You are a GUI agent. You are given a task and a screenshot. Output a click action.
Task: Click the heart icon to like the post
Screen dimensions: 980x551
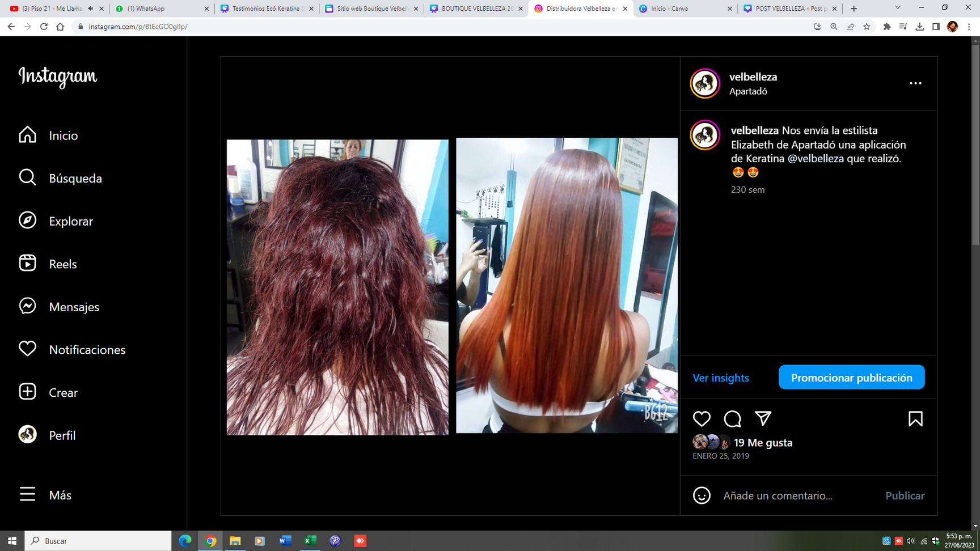702,419
